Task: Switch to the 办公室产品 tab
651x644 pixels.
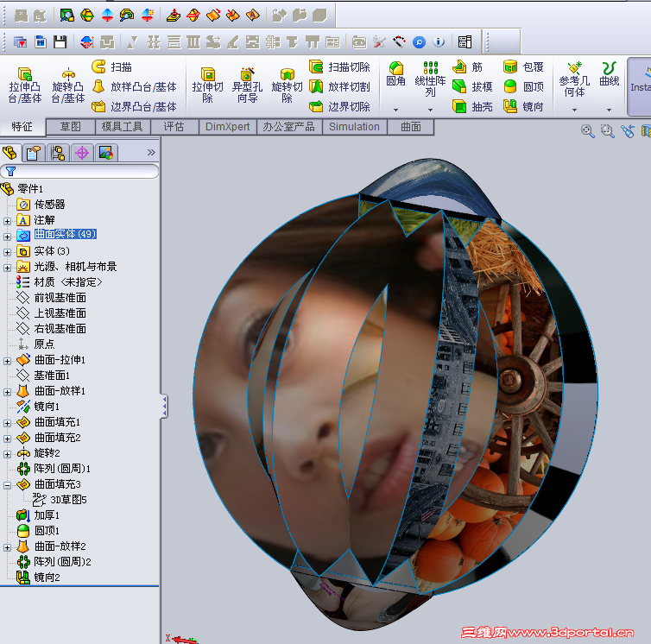Action: (x=289, y=127)
